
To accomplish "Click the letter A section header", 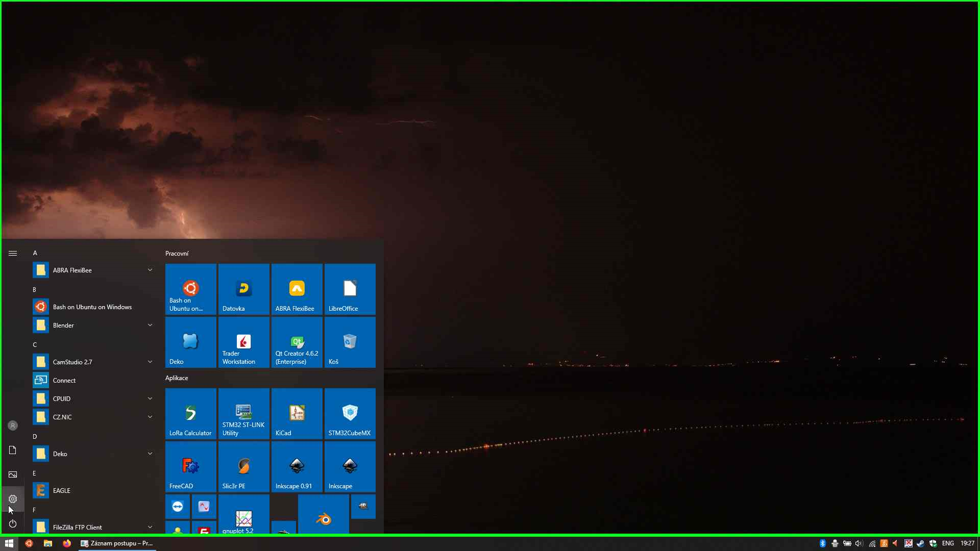I will (x=35, y=253).
